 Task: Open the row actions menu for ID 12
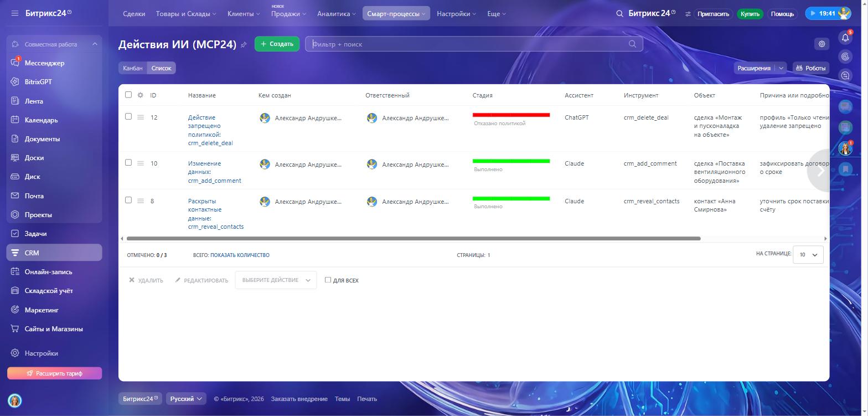click(141, 117)
